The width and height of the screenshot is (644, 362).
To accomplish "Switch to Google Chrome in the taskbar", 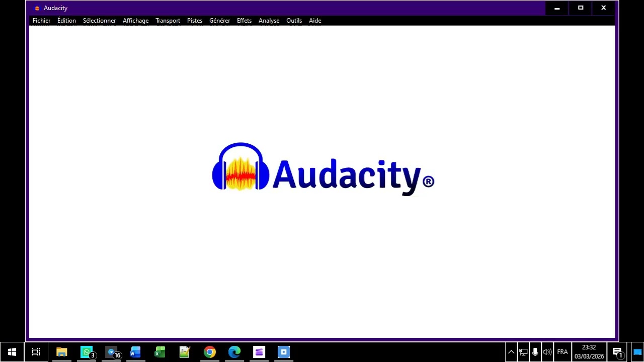I will (x=210, y=352).
